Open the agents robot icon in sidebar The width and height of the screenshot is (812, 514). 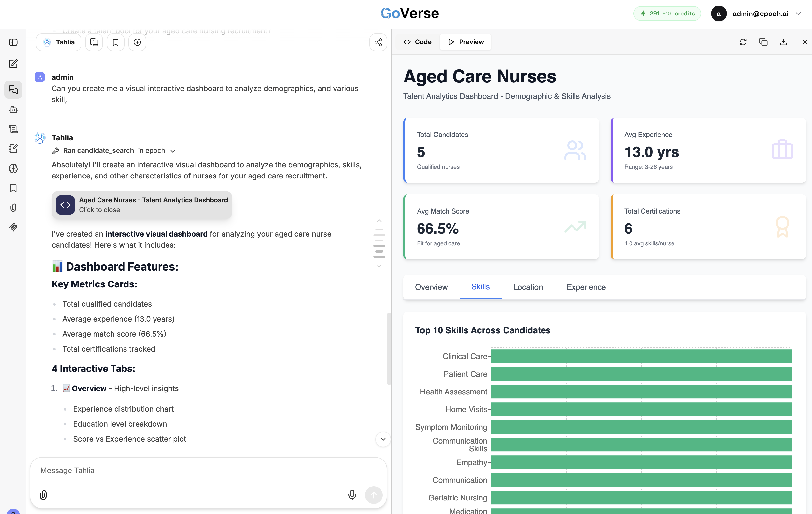tap(13, 109)
